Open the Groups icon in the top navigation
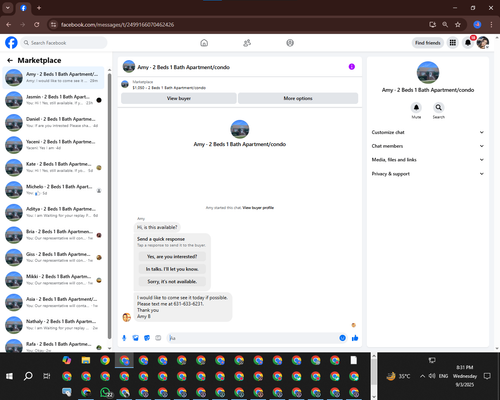 click(x=290, y=43)
